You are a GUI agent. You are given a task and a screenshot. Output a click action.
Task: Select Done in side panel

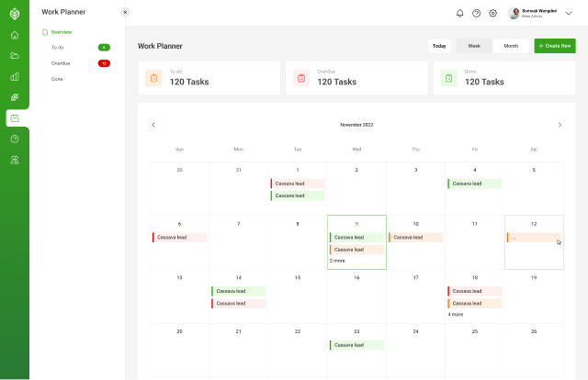pyautogui.click(x=57, y=79)
